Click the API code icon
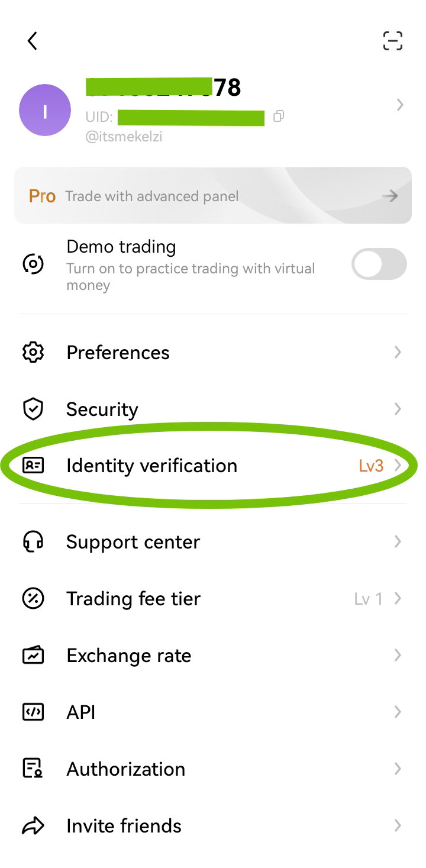The width and height of the screenshot is (426, 868). tap(33, 712)
